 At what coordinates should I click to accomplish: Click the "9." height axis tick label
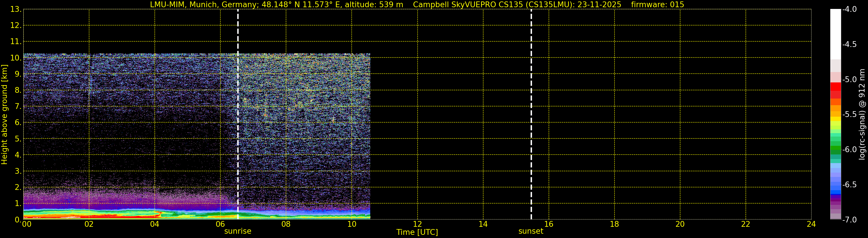18,74
